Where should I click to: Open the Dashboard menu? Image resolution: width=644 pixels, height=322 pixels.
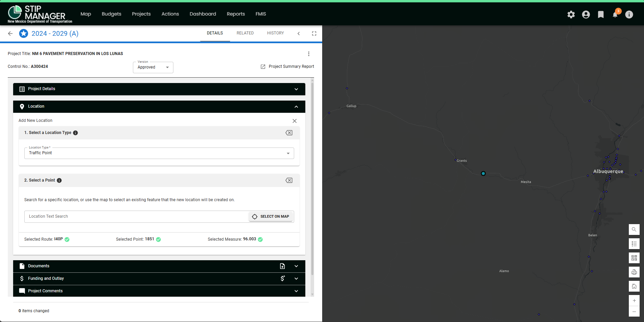pos(203,14)
